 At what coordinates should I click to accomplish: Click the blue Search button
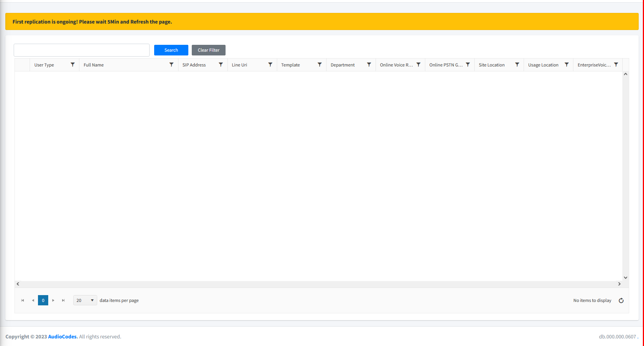point(171,50)
